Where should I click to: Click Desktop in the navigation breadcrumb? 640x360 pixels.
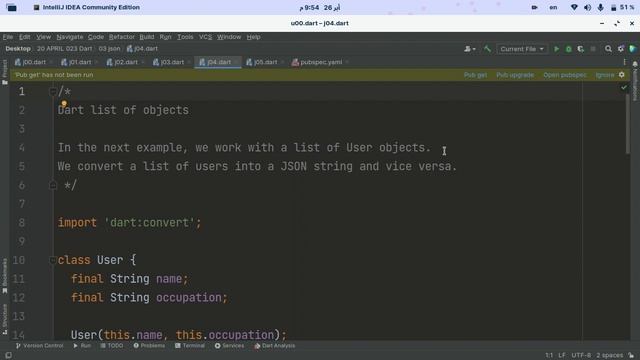click(x=18, y=49)
